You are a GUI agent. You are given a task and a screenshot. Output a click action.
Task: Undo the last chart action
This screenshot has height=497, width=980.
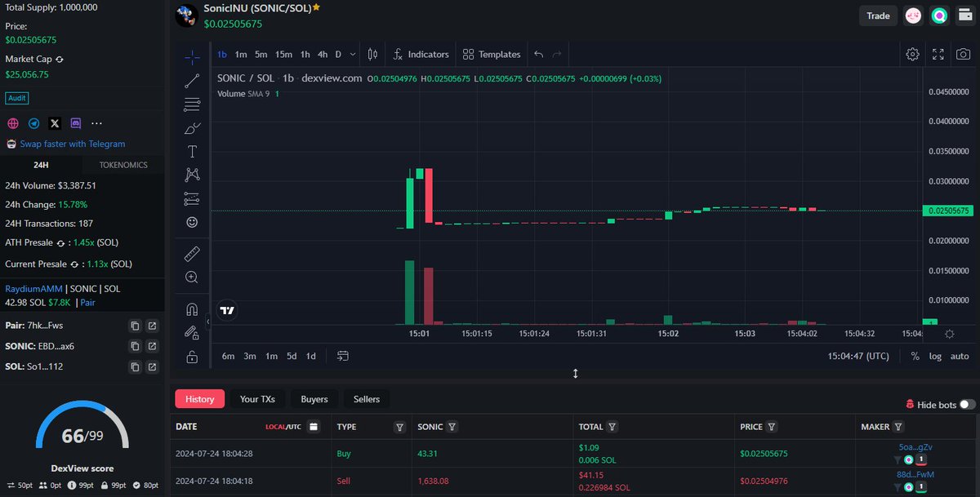click(x=538, y=55)
